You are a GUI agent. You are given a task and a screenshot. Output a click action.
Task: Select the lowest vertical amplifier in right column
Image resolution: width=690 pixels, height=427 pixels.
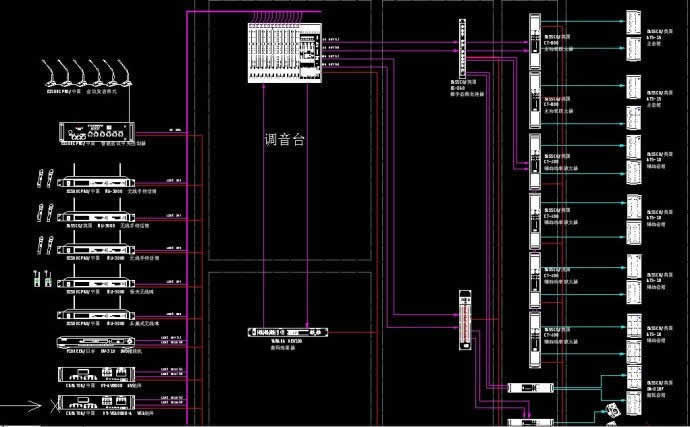click(534, 339)
